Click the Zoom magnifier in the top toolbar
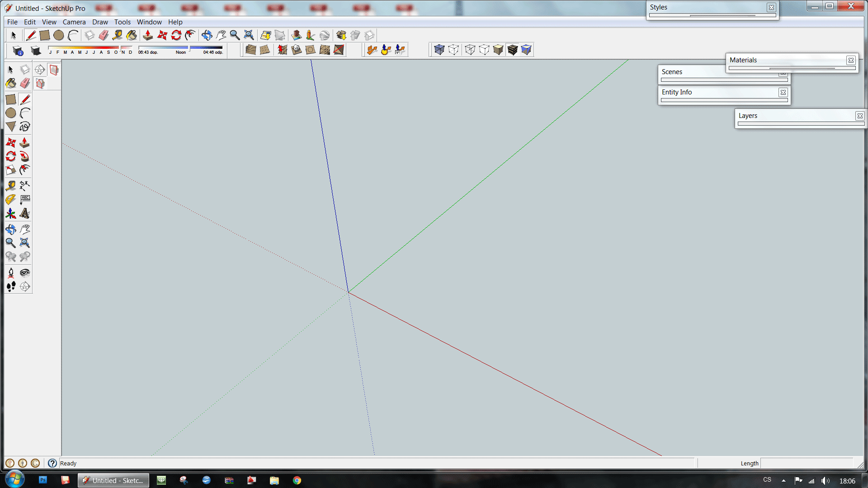This screenshot has height=488, width=868. click(x=235, y=35)
